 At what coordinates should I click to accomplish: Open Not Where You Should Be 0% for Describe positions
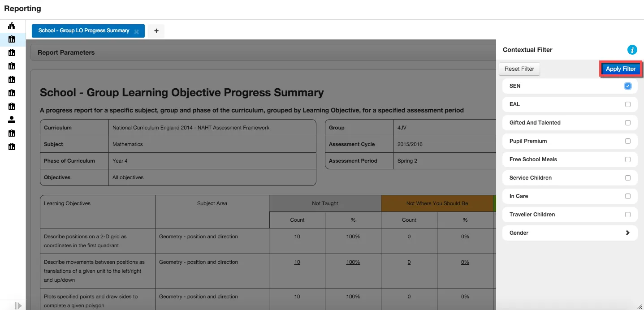coord(465,237)
